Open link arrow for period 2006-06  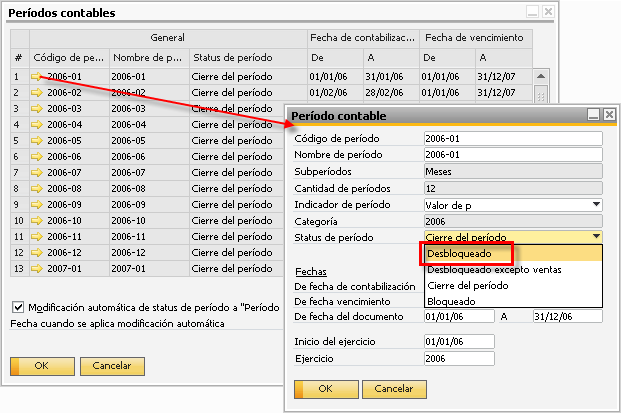pyautogui.click(x=36, y=157)
